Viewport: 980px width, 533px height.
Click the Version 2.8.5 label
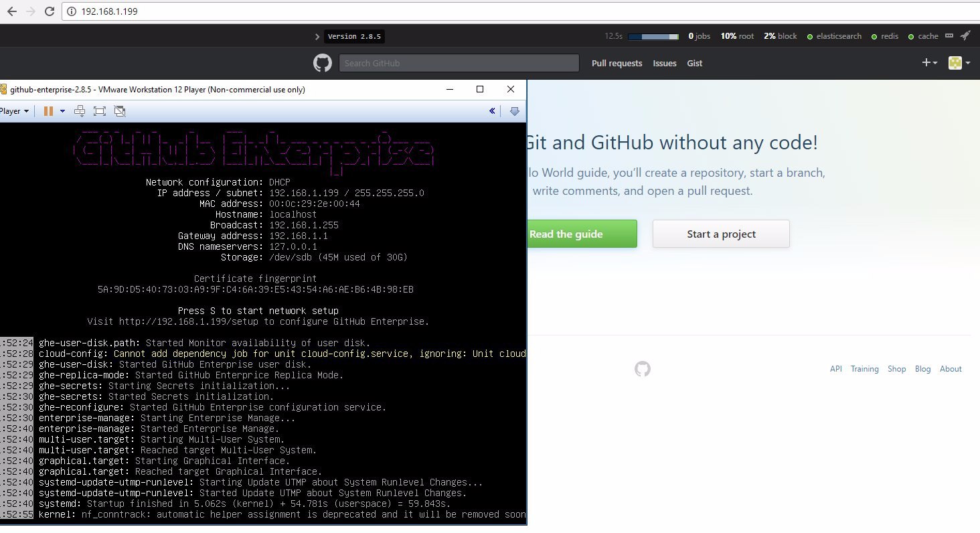point(354,37)
